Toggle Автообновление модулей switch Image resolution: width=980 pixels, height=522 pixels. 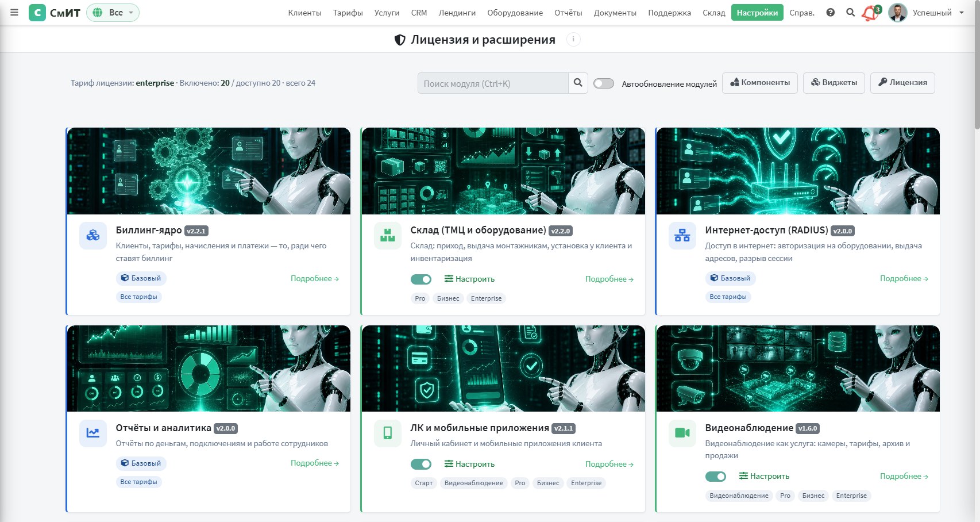(604, 83)
